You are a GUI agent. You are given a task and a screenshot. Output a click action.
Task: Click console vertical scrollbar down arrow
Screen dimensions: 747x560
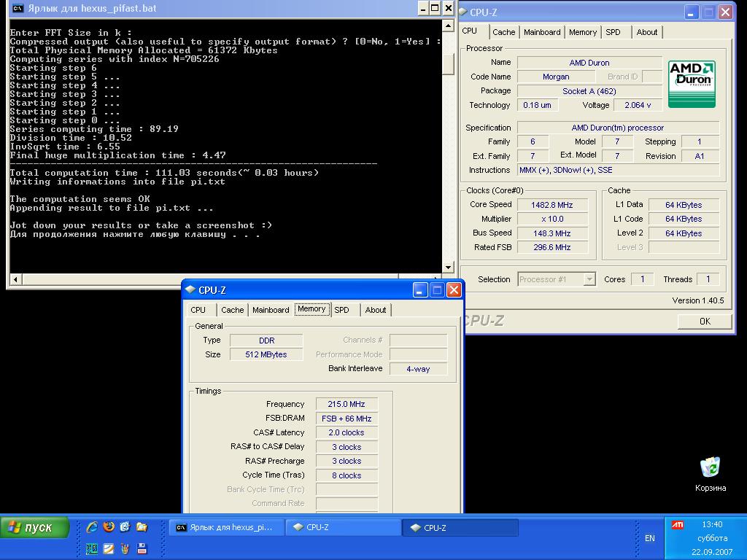(448, 267)
